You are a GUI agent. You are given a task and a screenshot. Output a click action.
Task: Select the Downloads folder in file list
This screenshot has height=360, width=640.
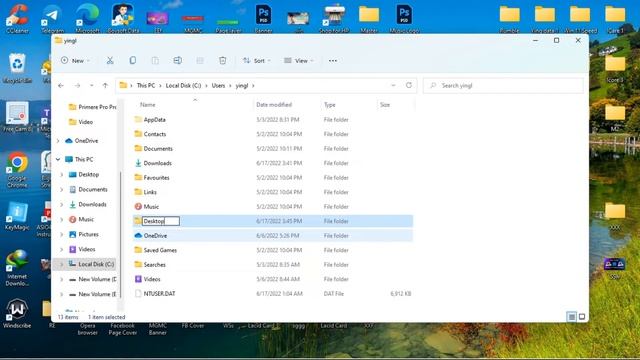[273, 163]
